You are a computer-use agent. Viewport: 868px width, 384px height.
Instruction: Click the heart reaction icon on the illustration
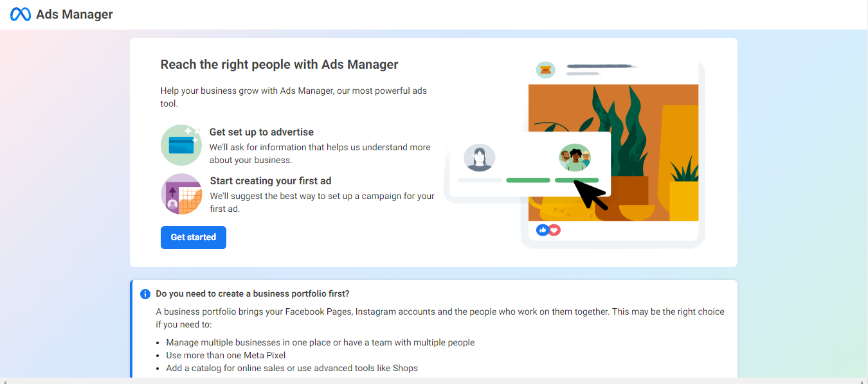tap(554, 229)
